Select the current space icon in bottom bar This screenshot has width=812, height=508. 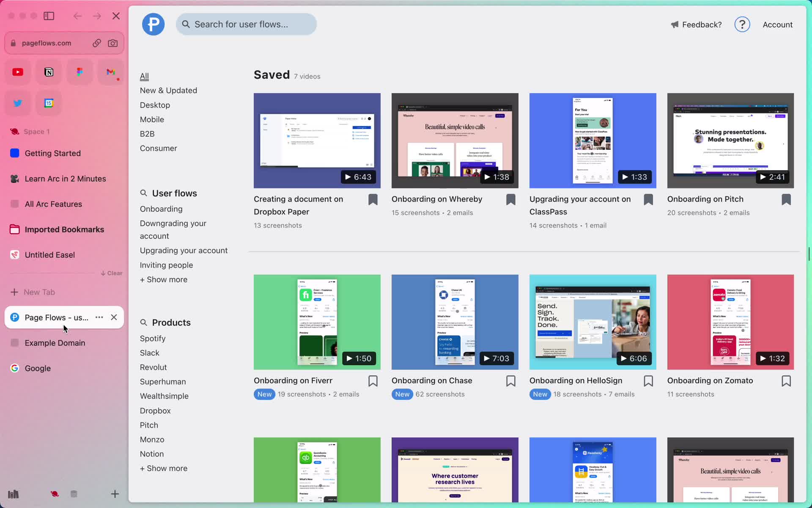point(55,494)
